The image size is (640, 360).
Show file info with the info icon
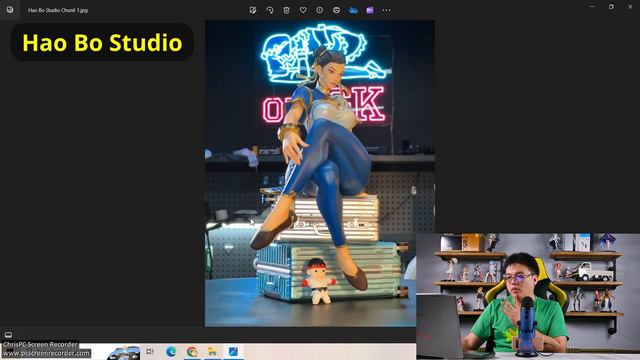320,10
